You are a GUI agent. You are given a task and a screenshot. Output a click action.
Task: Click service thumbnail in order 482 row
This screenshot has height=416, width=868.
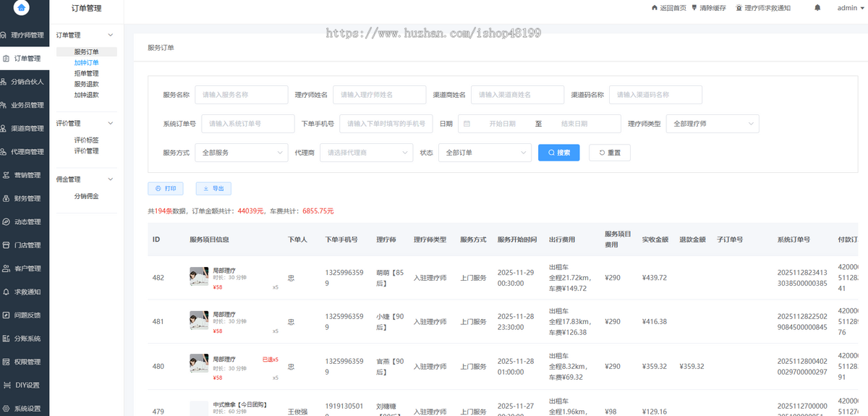click(199, 276)
